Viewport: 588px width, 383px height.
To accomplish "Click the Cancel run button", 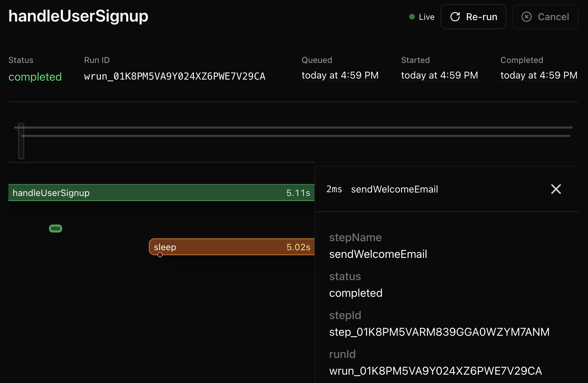I will (545, 17).
